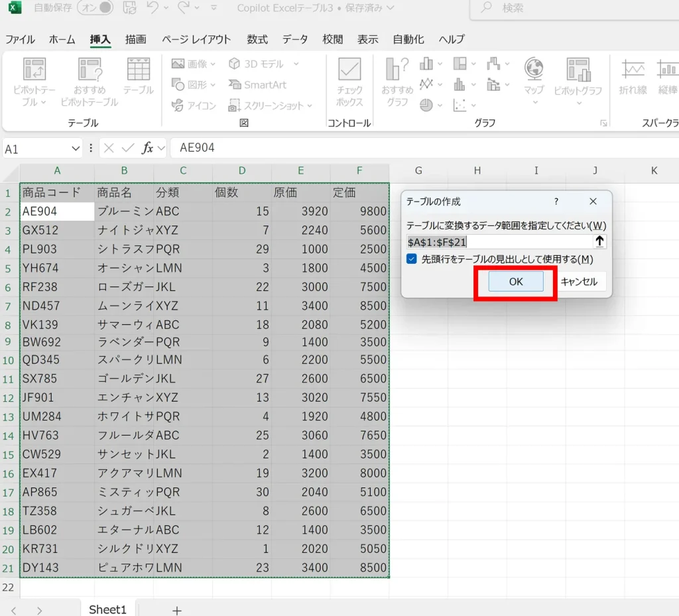Click the Cancel button in dialog
The image size is (679, 616).
point(579,281)
